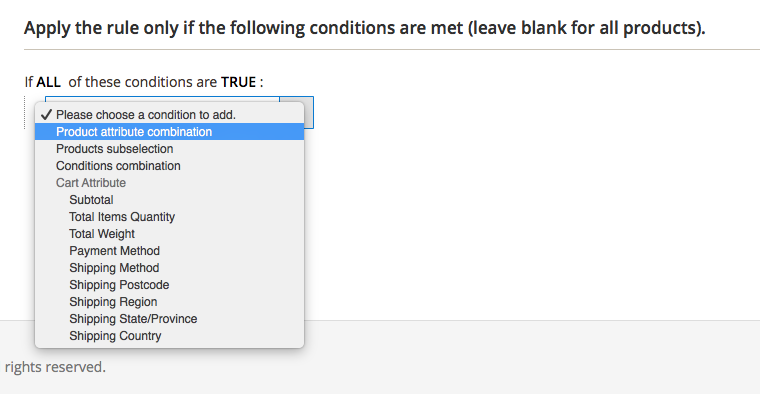760x394 pixels.
Task: Select "Please choose a condition to add." option
Action: coord(169,115)
